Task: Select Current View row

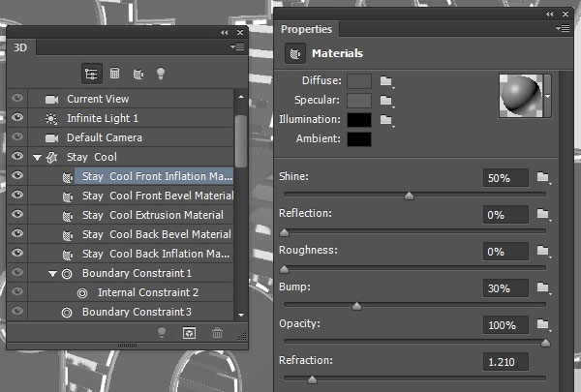Action: pos(131,99)
